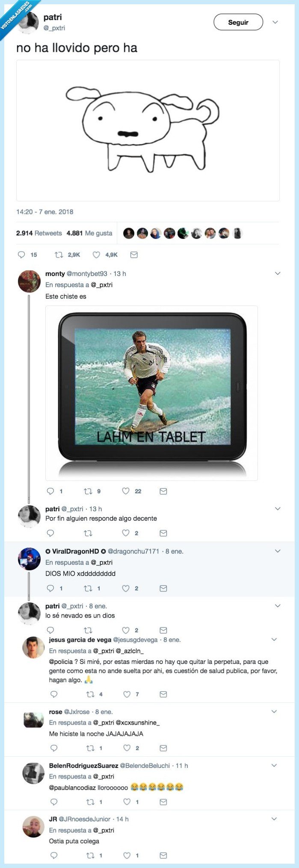Open the Lahm en Tablet image
299x868 pixels.
(x=151, y=393)
